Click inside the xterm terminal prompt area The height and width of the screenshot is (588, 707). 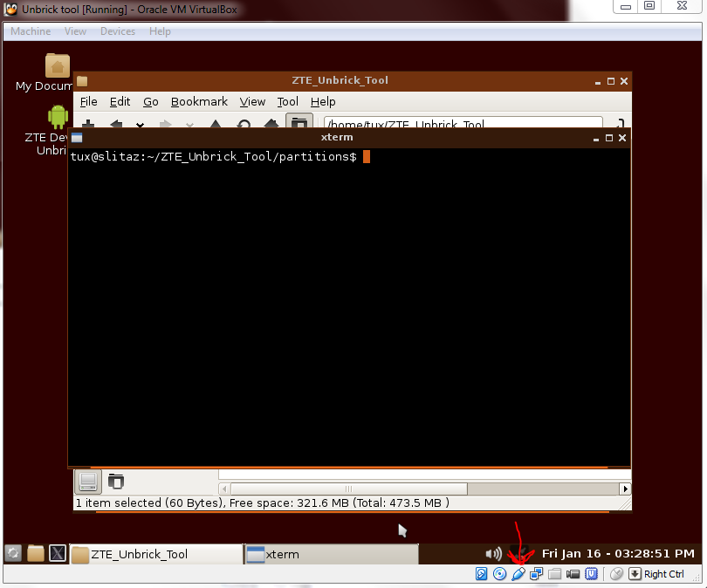(x=349, y=306)
